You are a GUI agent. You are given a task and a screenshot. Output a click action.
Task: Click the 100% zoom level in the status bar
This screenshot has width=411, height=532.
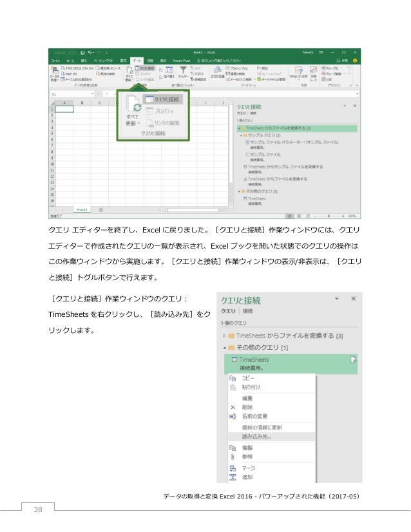point(352,216)
